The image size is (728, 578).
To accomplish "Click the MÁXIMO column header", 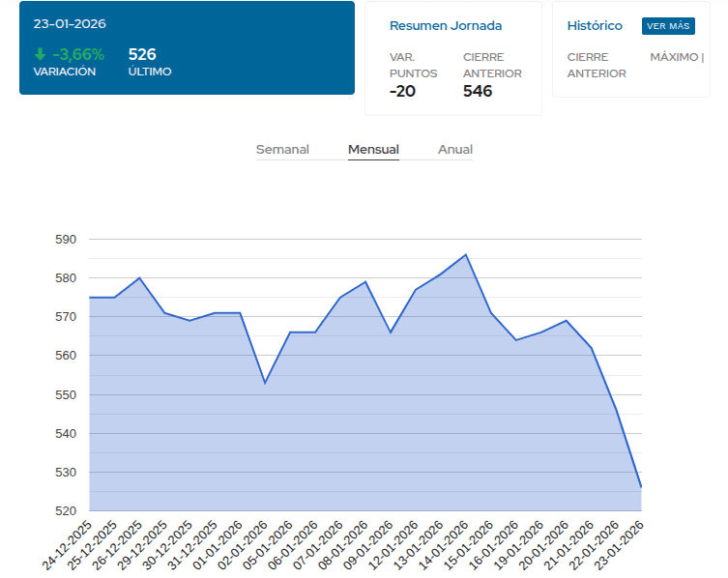I will pyautogui.click(x=676, y=57).
